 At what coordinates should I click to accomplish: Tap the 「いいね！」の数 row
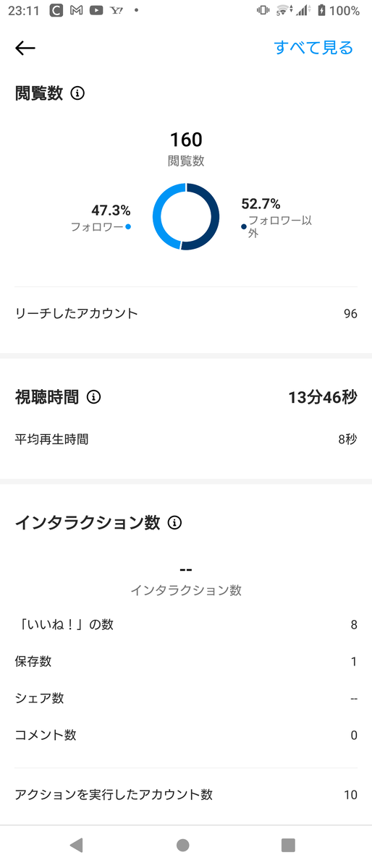pos(186,624)
